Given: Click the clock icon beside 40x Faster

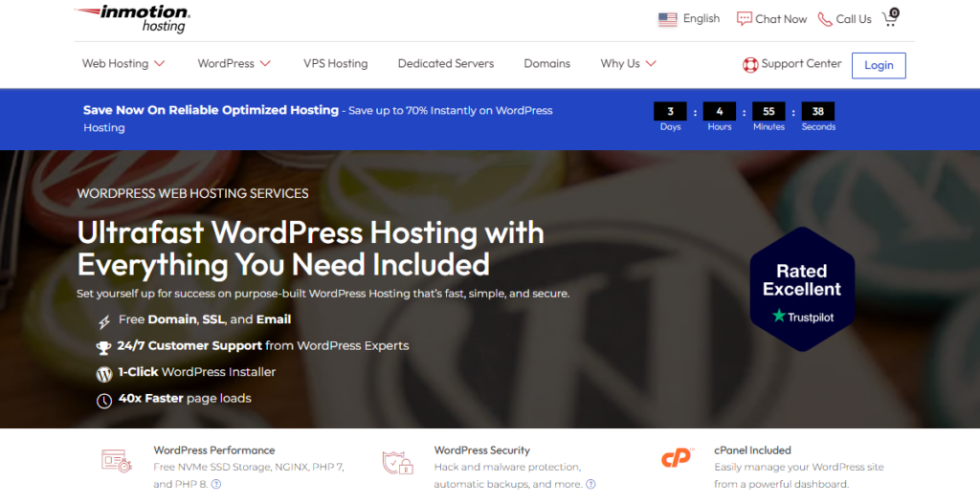Looking at the screenshot, I should [x=103, y=401].
